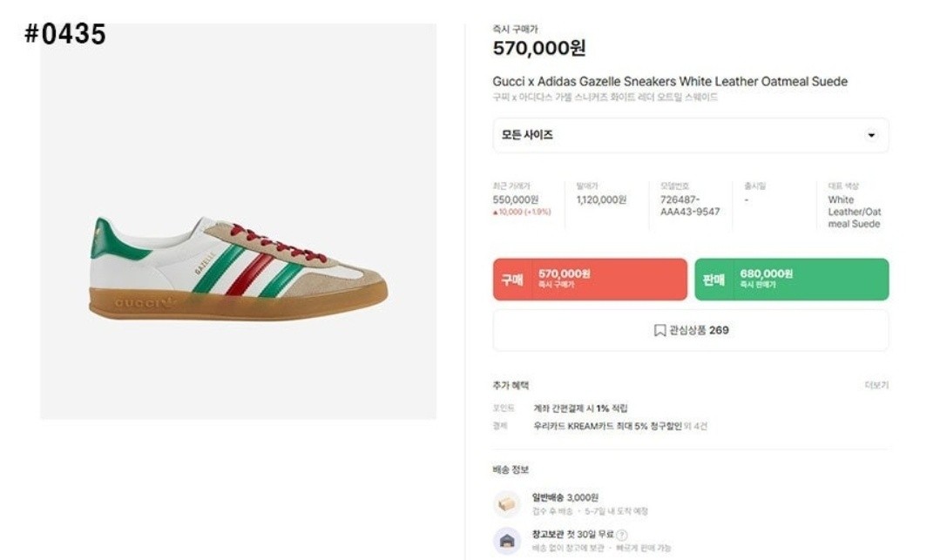Open the question mark help for 창고보관
The image size is (940, 560).
[622, 534]
